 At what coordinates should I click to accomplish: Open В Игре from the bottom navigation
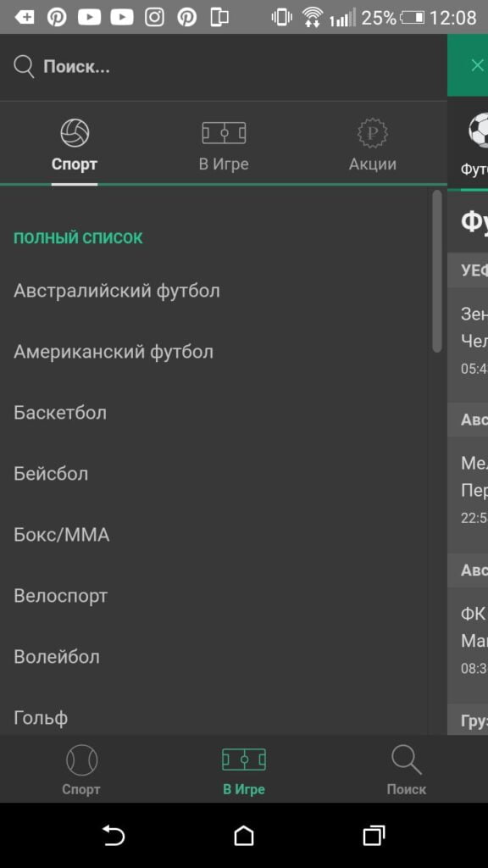[x=243, y=760]
